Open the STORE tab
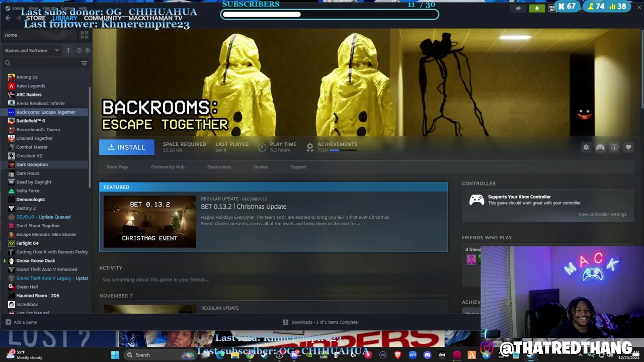The width and height of the screenshot is (644, 362). [x=36, y=18]
